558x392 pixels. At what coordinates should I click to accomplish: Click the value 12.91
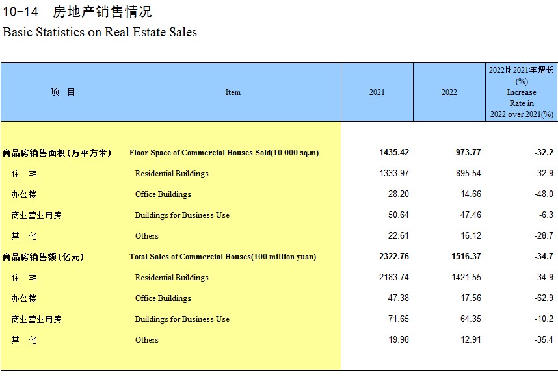click(471, 340)
